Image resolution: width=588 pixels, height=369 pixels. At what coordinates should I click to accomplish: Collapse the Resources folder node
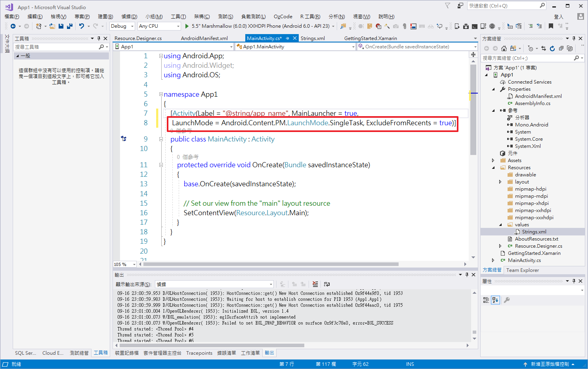click(494, 168)
